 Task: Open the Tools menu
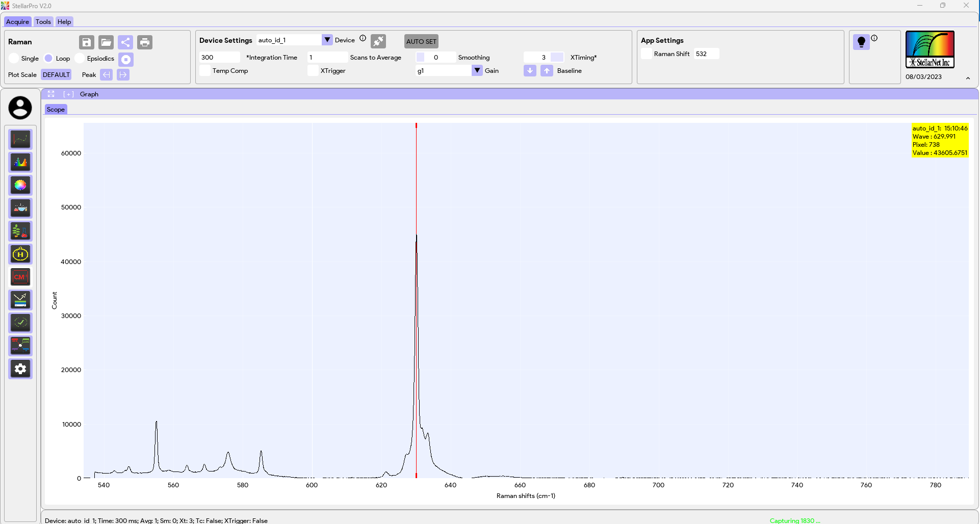pos(43,21)
